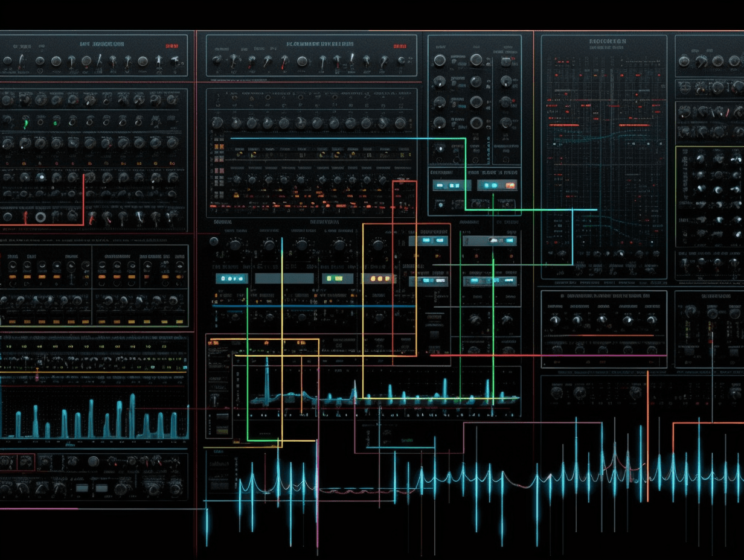
Task: Click the yellow-outlined knob matrix panel on the right
Action: pyautogui.click(x=710, y=197)
